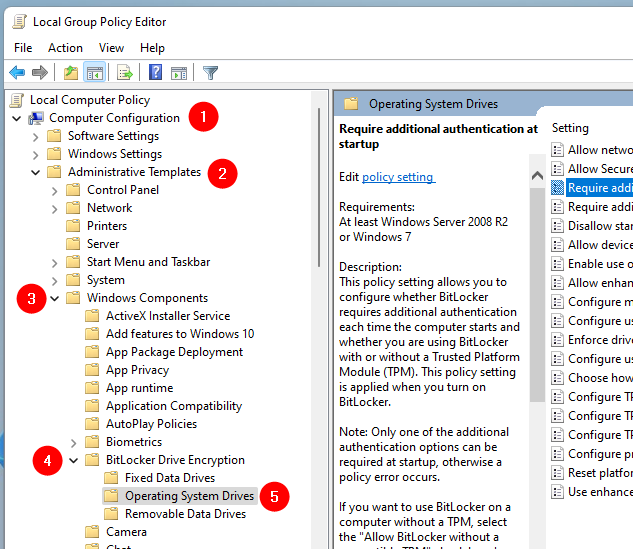Expand the System node
The width and height of the screenshot is (633, 549).
point(54,281)
